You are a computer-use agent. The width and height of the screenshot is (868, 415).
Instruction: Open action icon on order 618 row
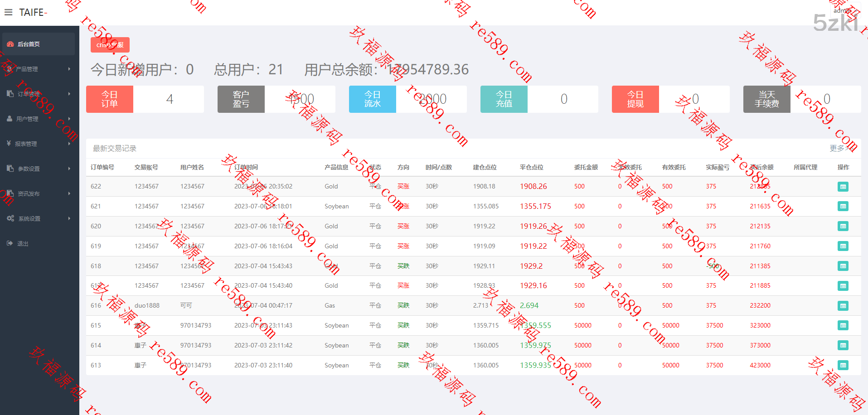(x=843, y=266)
